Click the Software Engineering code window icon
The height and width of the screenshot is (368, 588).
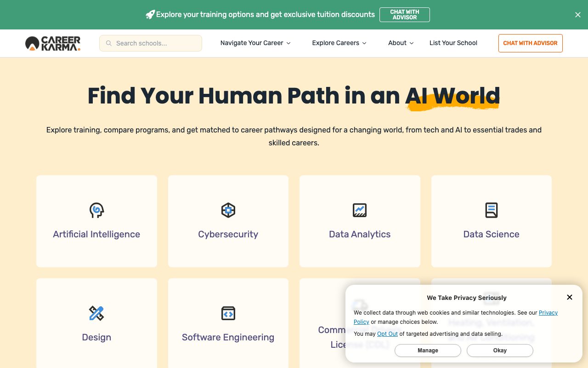(228, 313)
